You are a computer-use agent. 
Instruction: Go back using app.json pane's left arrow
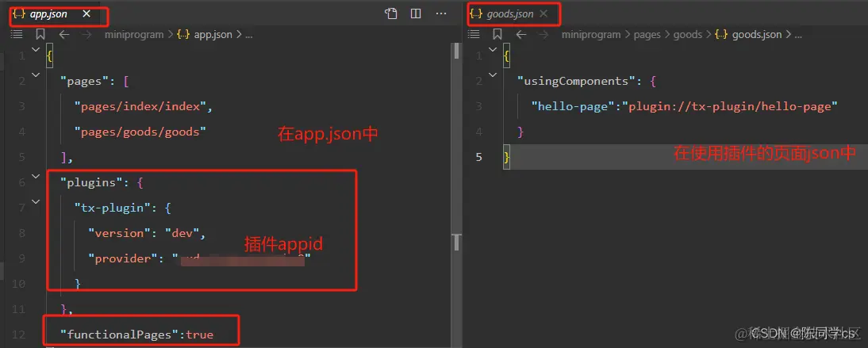point(64,34)
